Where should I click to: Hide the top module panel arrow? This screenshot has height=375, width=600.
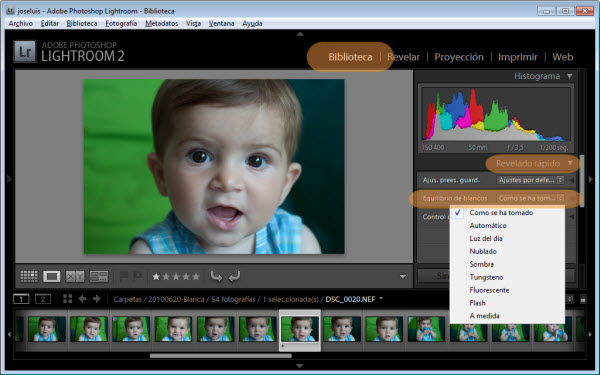(300, 34)
